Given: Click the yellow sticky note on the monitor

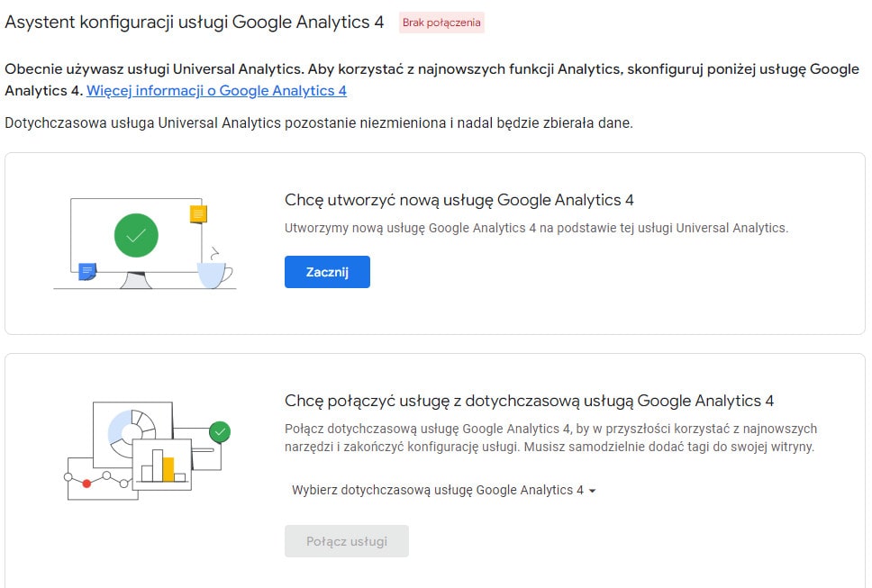Looking at the screenshot, I should pyautogui.click(x=198, y=213).
